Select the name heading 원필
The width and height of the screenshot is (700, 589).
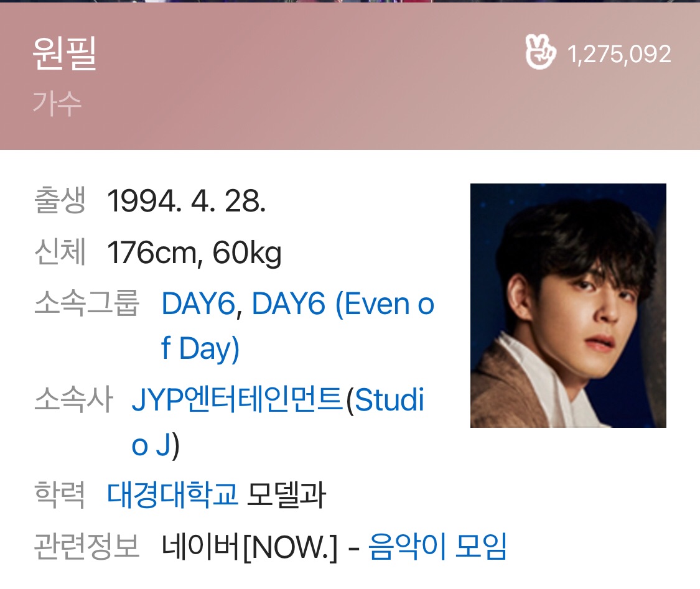coord(65,53)
